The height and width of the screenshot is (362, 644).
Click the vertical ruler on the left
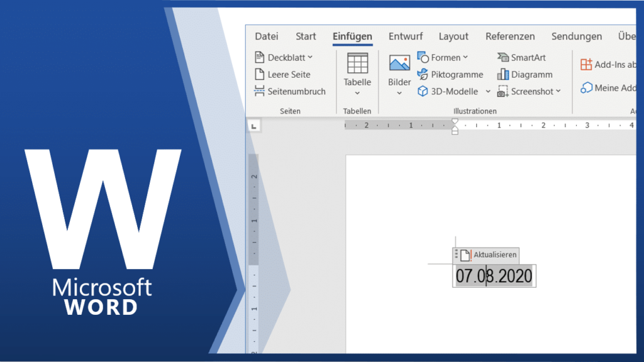pyautogui.click(x=254, y=253)
